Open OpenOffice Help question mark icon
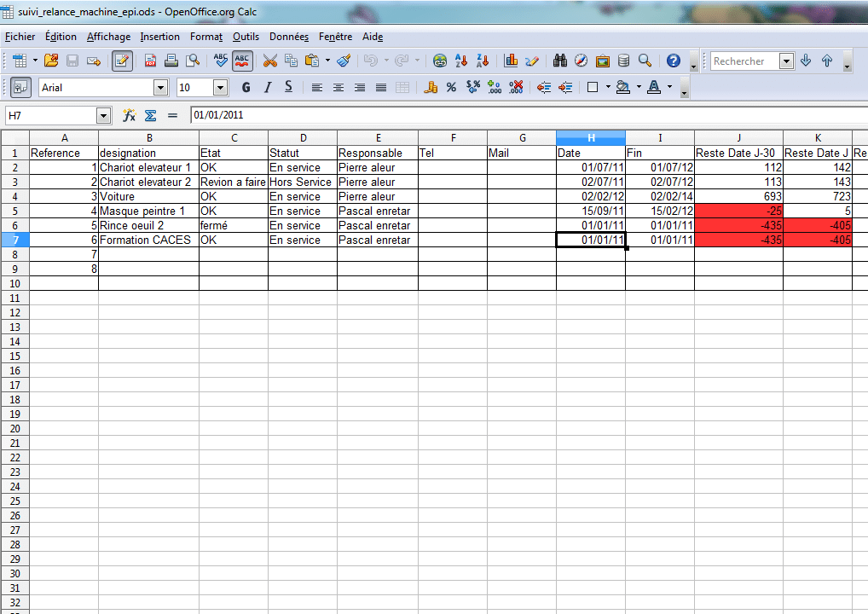 [x=673, y=61]
